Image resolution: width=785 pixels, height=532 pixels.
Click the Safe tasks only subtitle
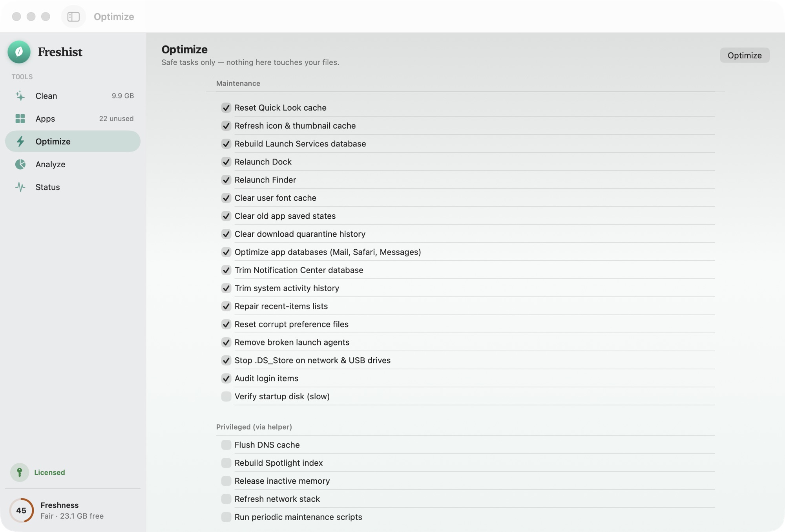250,62
